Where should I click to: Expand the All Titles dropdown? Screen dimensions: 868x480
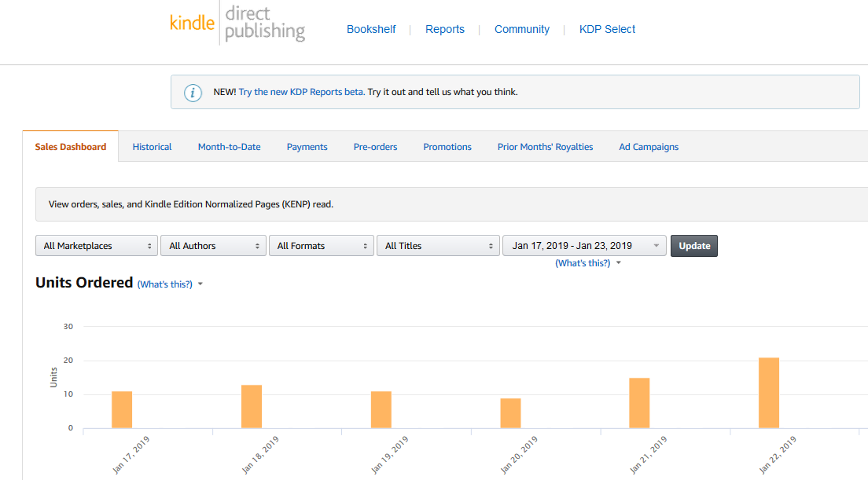click(x=439, y=246)
